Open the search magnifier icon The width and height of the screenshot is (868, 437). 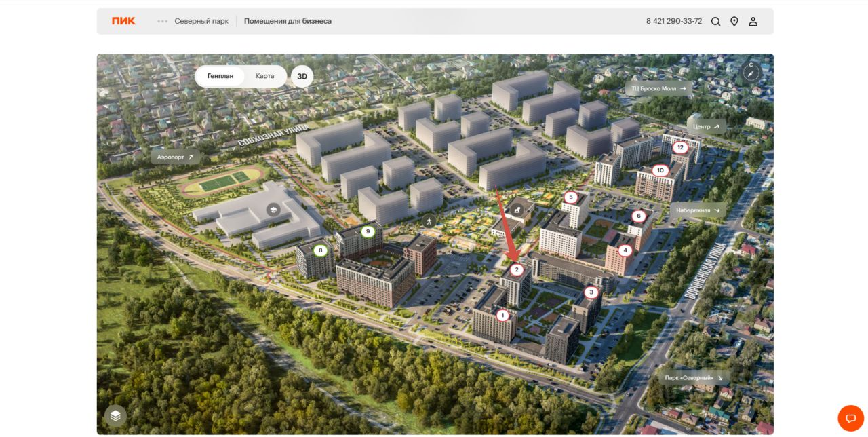715,22
